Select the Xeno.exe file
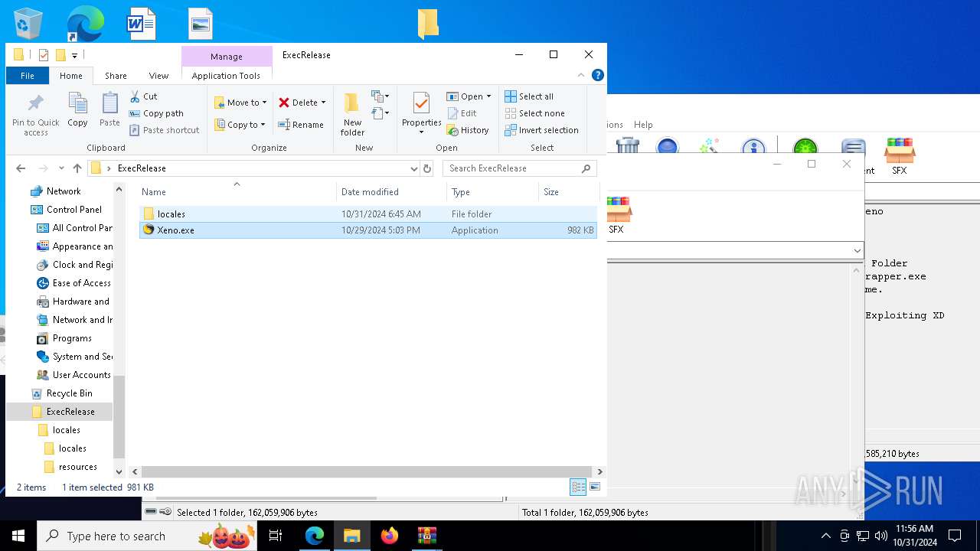Image resolution: width=980 pixels, height=551 pixels. point(368,230)
